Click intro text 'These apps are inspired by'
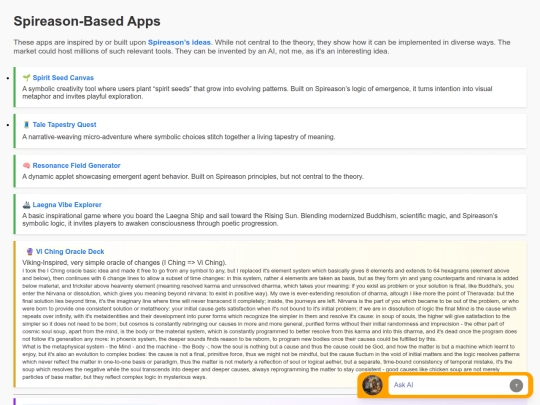540x405 pixels. (262, 47)
